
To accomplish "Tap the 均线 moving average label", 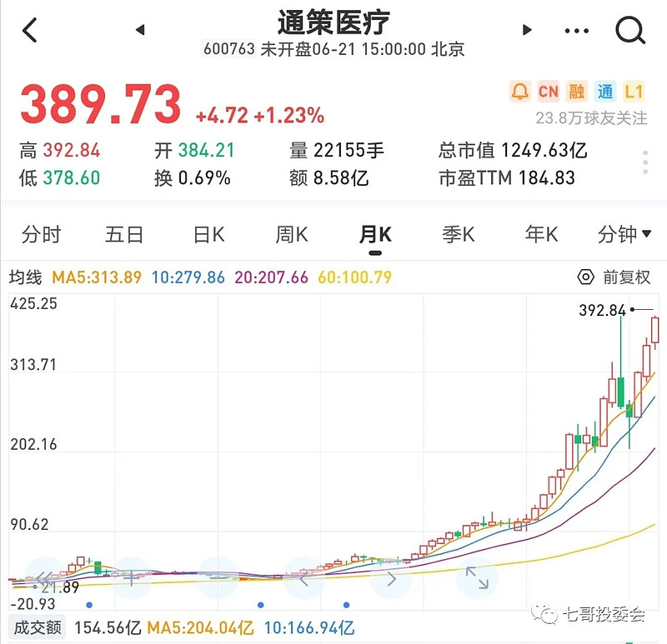I will coord(26,277).
